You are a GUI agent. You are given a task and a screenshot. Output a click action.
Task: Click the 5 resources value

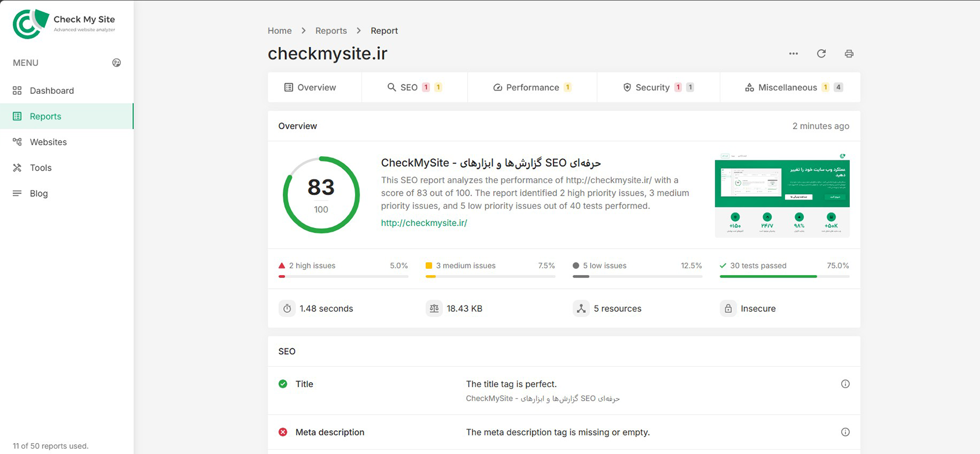(617, 308)
